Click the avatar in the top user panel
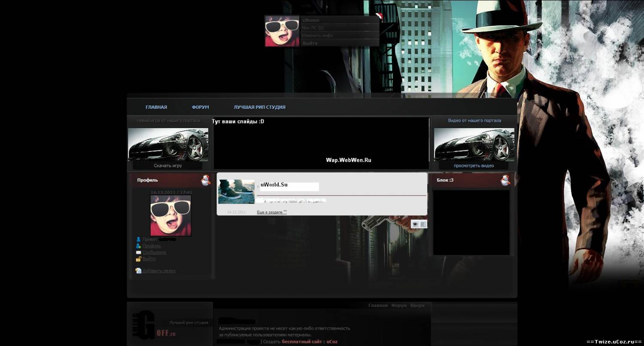This screenshot has height=346, width=644. click(x=282, y=31)
